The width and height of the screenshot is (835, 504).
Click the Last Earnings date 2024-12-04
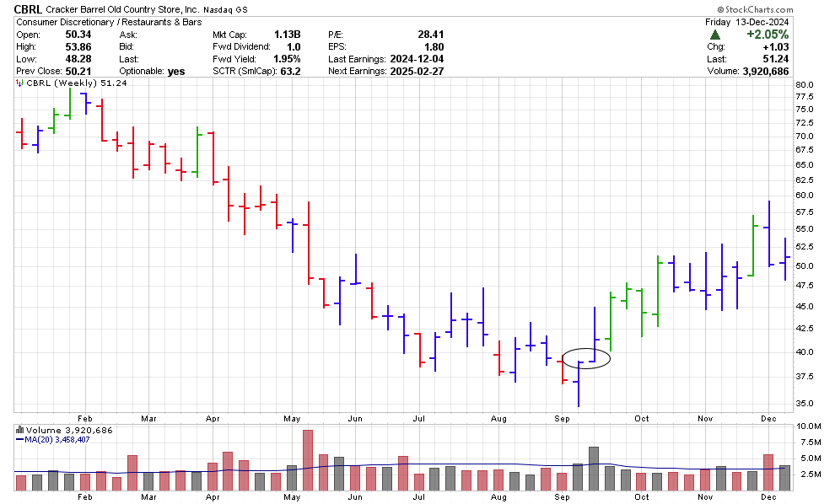click(x=417, y=59)
